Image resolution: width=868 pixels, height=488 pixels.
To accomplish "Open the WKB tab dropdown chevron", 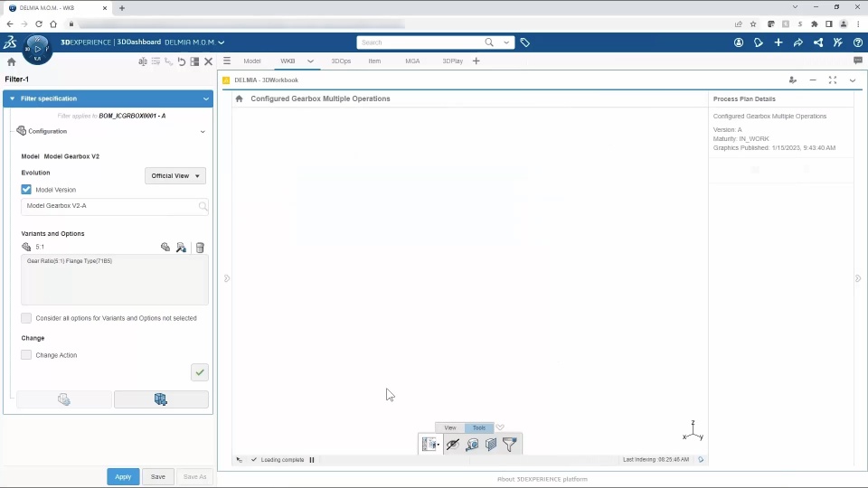I will (310, 61).
